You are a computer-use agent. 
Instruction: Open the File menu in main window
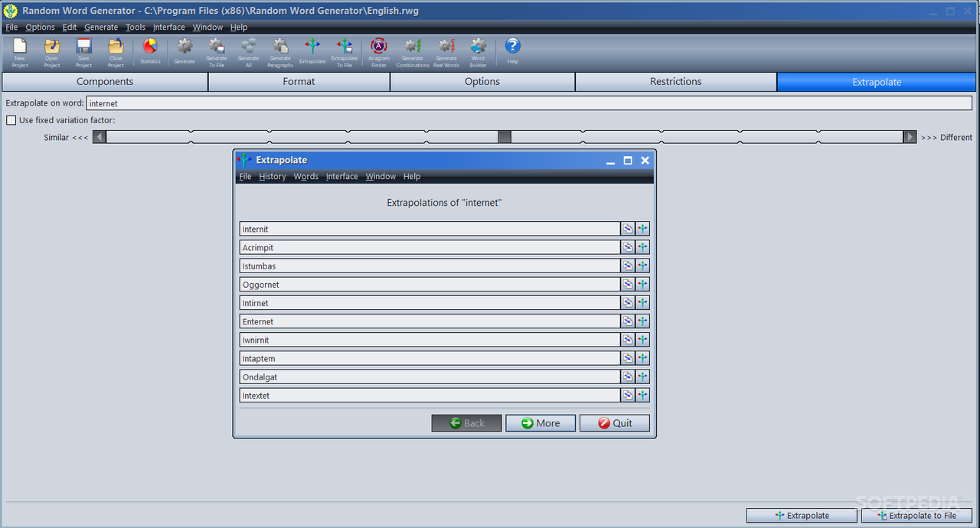(x=11, y=27)
